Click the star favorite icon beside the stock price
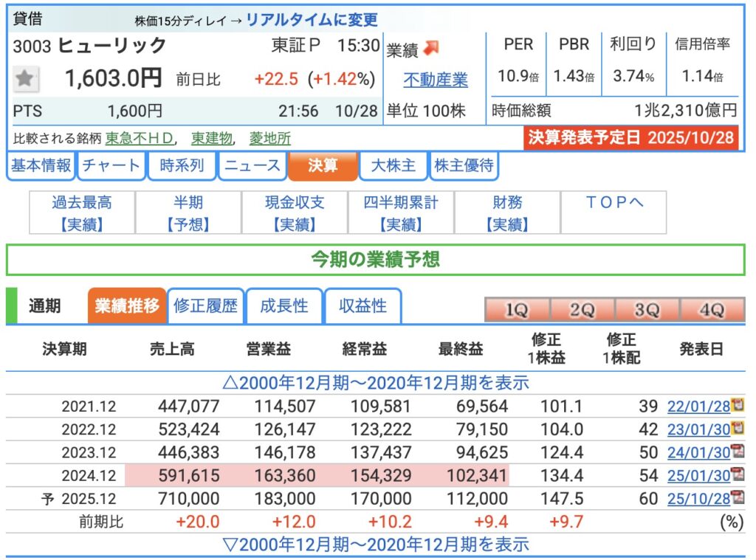The height and width of the screenshot is (560, 756). point(26,79)
